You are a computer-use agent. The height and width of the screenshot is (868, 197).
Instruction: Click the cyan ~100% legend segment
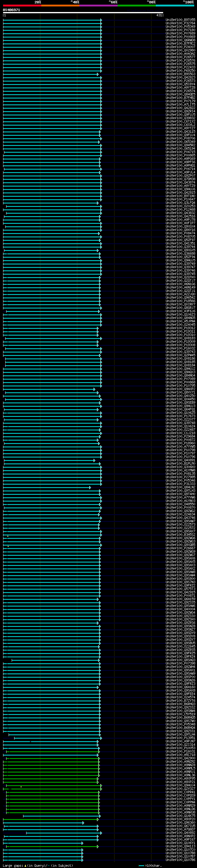[175, 6]
